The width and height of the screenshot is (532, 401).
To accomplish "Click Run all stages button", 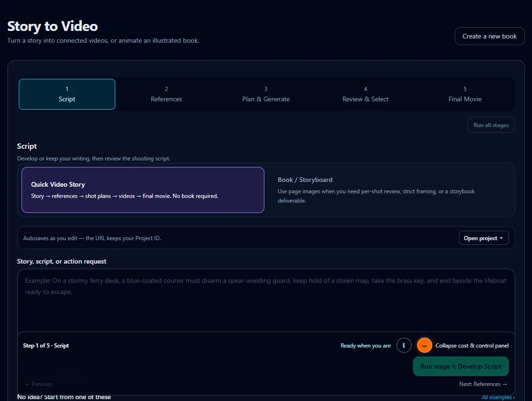I will [491, 125].
